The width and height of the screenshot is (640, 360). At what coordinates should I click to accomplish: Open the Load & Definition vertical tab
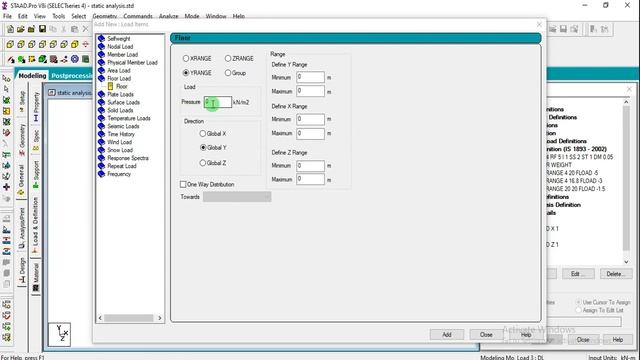point(36,225)
